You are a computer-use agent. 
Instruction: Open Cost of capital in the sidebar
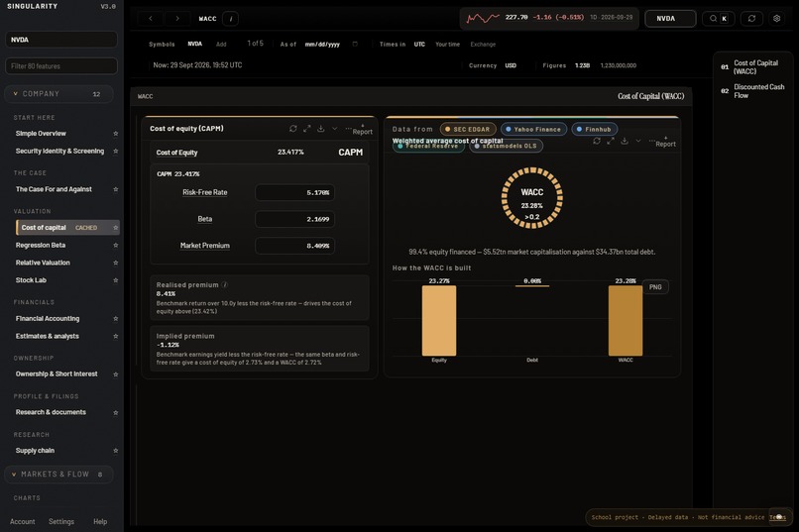[x=67, y=228]
